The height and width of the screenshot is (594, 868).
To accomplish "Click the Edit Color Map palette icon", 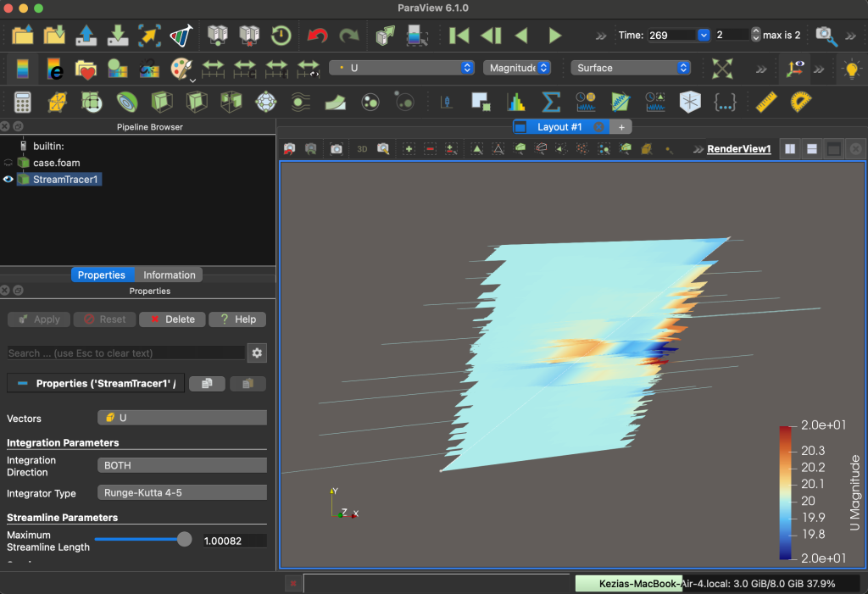I will pyautogui.click(x=181, y=69).
